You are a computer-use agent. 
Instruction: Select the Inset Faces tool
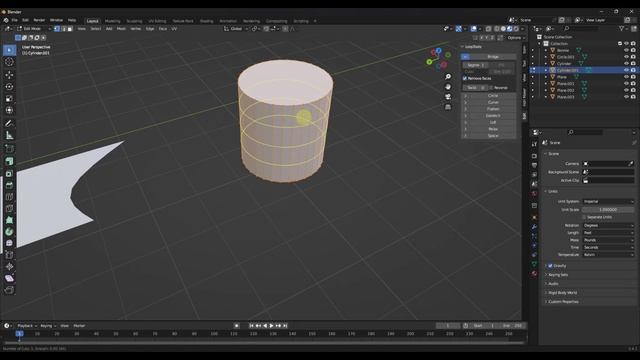(9, 173)
